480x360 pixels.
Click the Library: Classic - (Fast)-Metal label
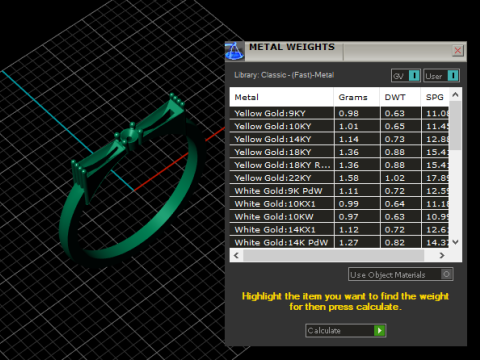pos(284,75)
